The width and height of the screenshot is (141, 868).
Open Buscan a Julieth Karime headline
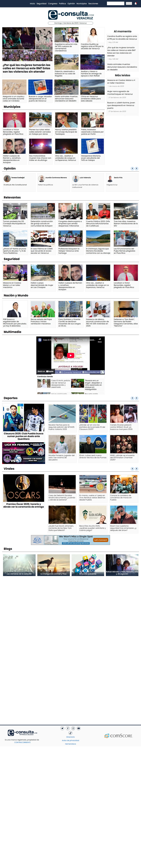(121, 105)
